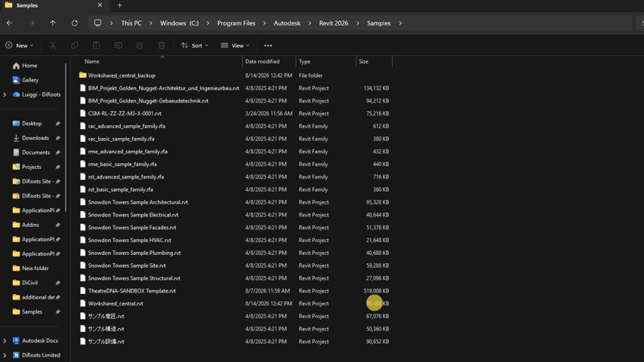Select rme_basic_sample_family.rfa file
Image resolution: width=644 pixels, height=362 pixels.
click(x=122, y=164)
